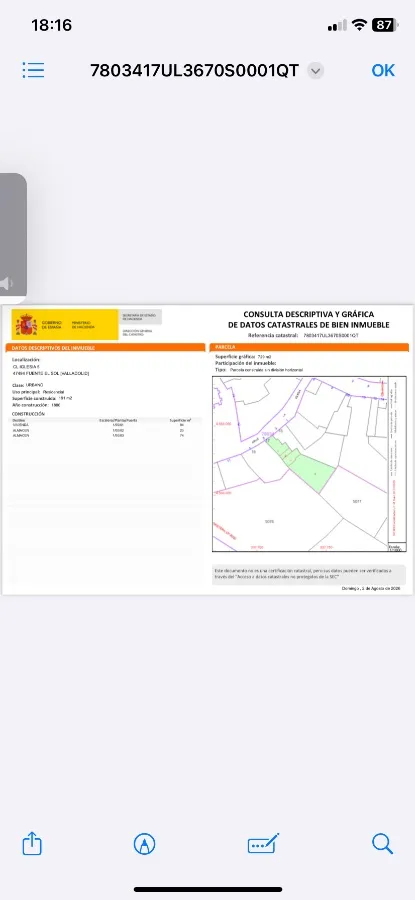The width and height of the screenshot is (415, 900).
Task: Adjust the gray volume panel at left edge
Action: (x=13, y=238)
